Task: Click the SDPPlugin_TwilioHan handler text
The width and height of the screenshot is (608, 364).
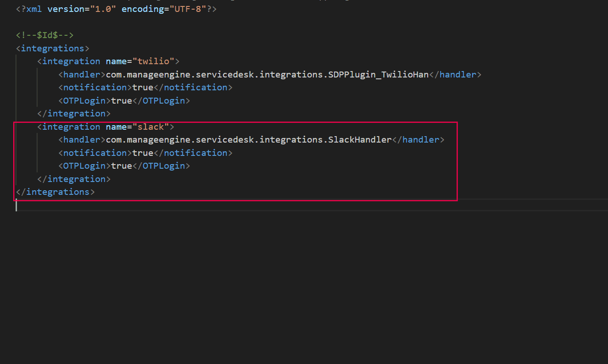Action: click(x=378, y=74)
